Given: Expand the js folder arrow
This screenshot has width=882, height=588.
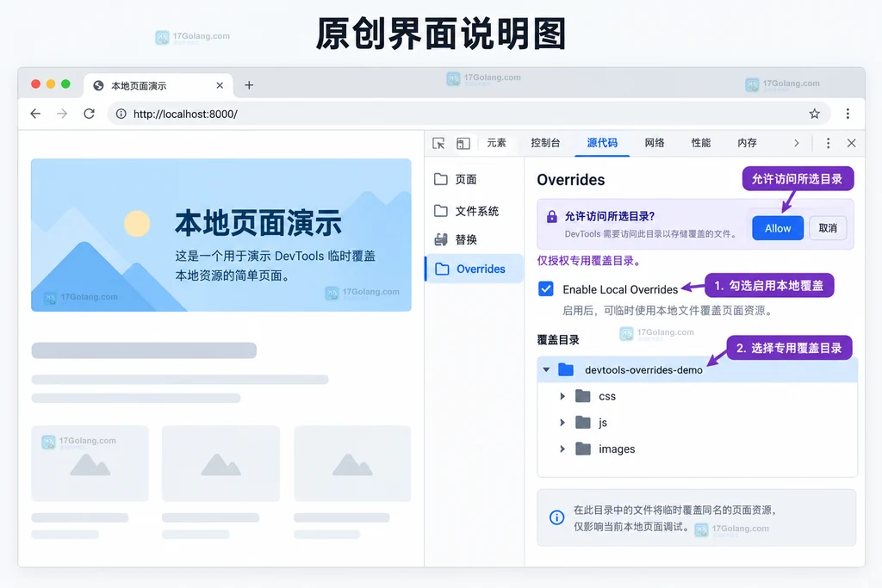Looking at the screenshot, I should (562, 423).
